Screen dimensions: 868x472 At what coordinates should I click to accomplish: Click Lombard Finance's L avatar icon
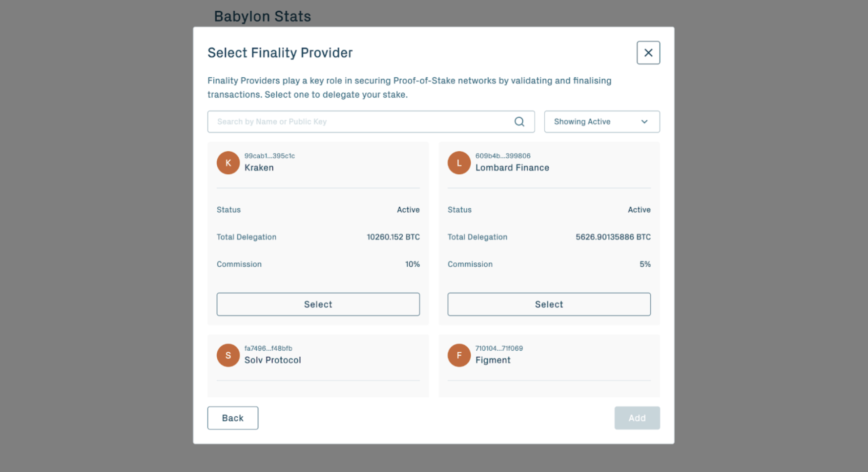pos(459,163)
